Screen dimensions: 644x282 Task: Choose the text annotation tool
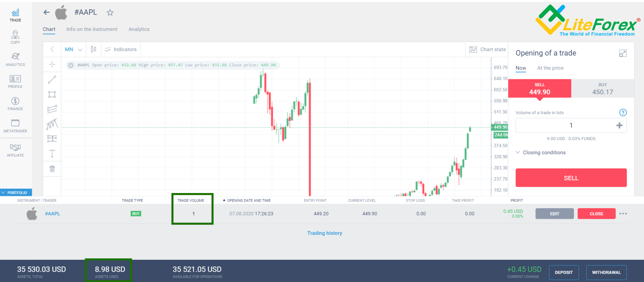pos(52,154)
